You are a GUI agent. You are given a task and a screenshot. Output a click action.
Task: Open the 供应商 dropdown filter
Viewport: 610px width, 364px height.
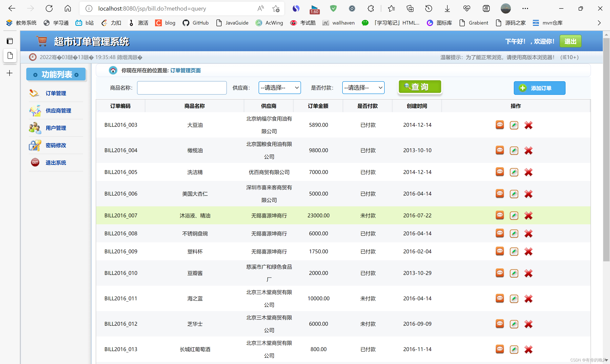(280, 88)
